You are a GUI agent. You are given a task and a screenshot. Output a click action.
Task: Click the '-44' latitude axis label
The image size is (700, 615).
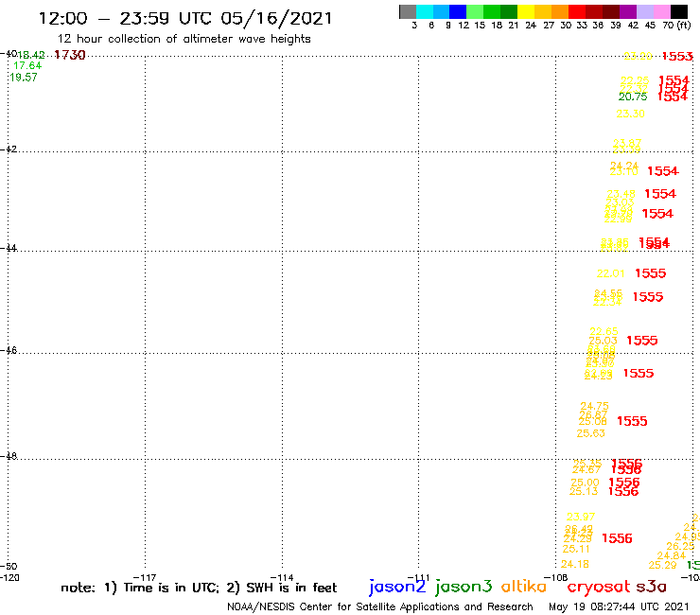[9, 248]
